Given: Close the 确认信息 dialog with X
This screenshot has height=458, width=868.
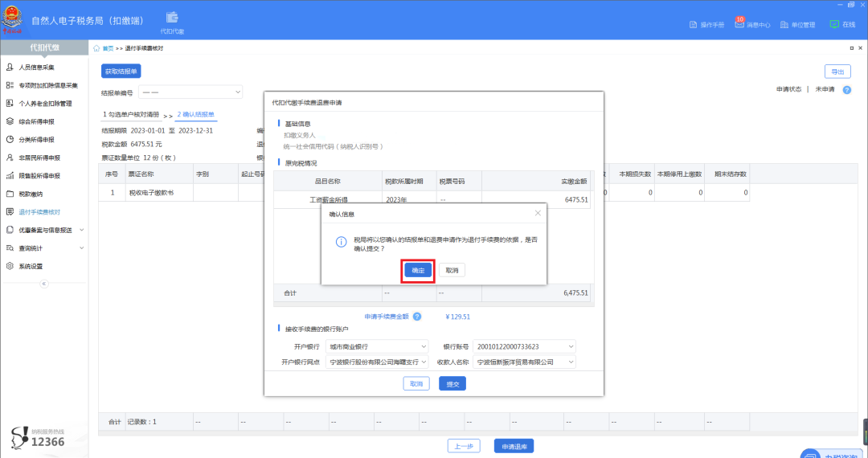Looking at the screenshot, I should click(538, 214).
